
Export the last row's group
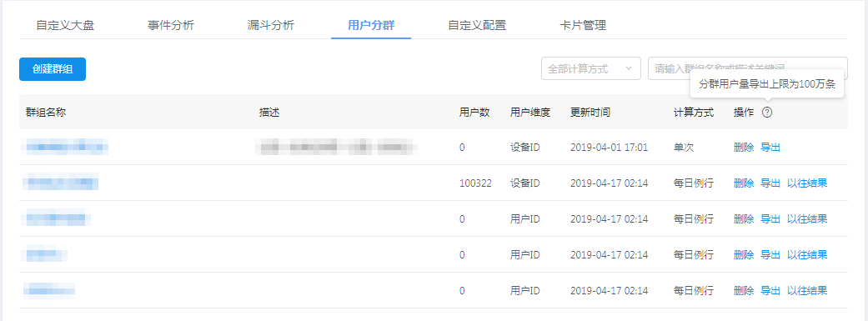770,290
